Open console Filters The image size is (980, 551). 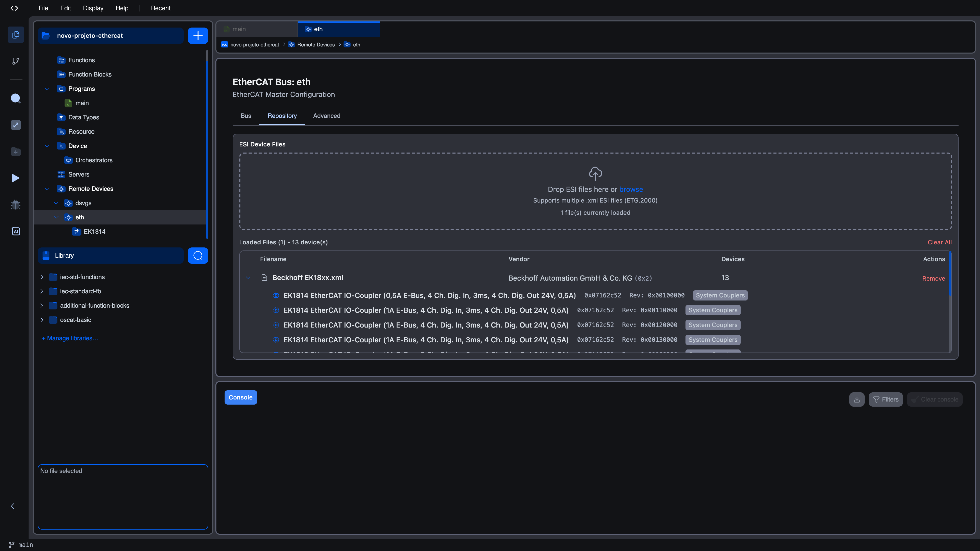[886, 399]
